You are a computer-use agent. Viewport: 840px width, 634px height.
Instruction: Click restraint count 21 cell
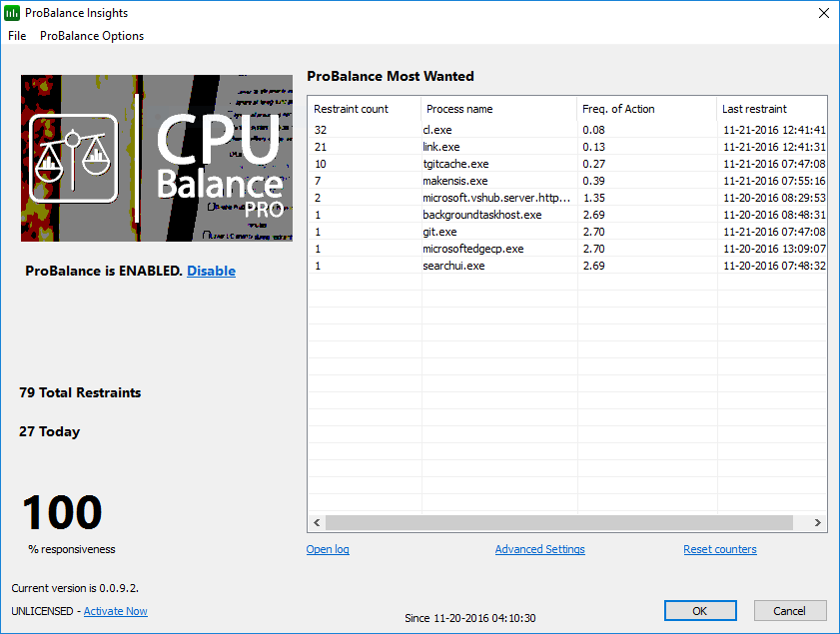click(321, 147)
